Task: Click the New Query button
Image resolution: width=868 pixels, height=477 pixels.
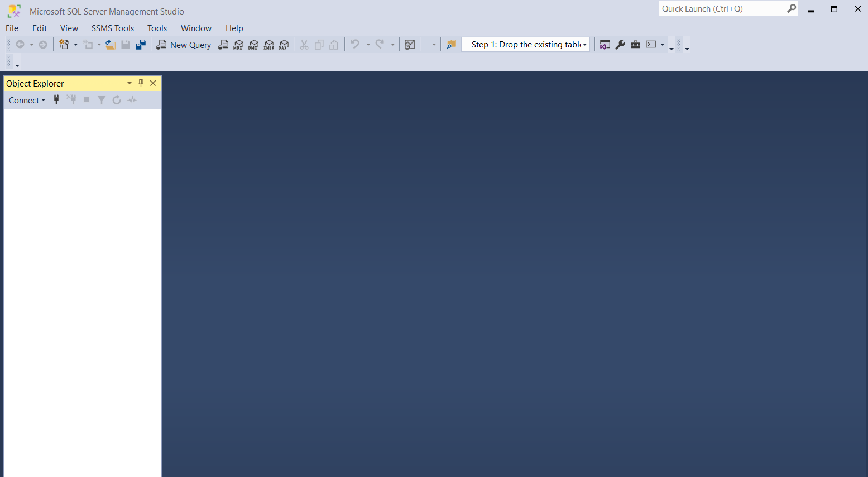Action: pos(184,45)
